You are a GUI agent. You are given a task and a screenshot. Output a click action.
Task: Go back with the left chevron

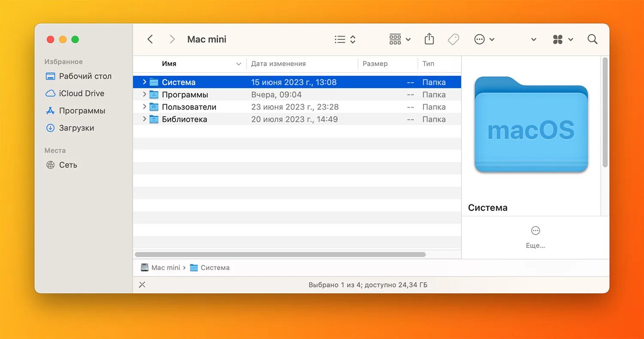(150, 39)
